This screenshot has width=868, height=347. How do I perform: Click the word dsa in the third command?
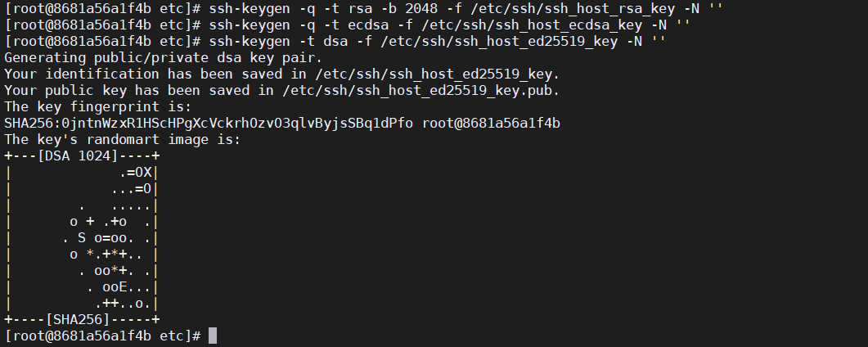(335, 42)
